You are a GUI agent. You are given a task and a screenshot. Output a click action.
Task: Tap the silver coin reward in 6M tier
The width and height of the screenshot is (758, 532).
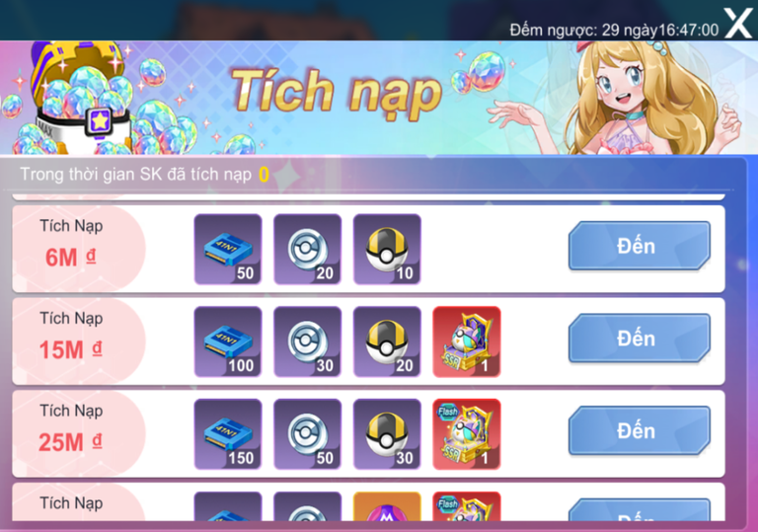308,249
